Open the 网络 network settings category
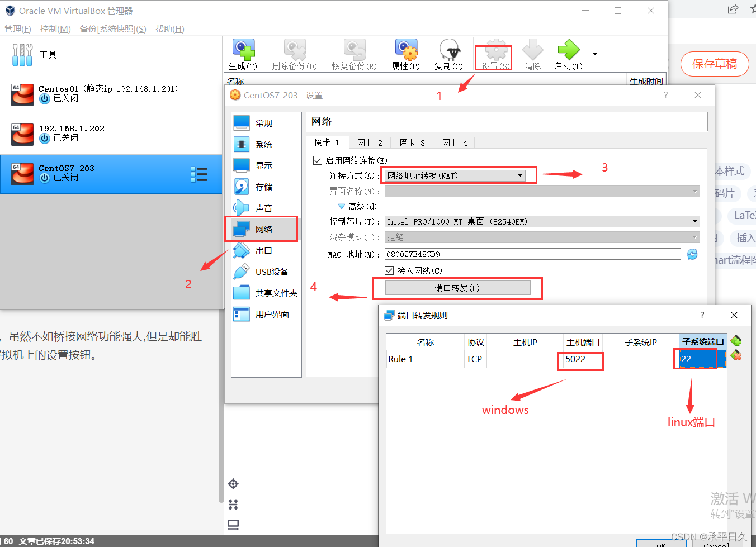The height and width of the screenshot is (547, 756). pyautogui.click(x=266, y=229)
